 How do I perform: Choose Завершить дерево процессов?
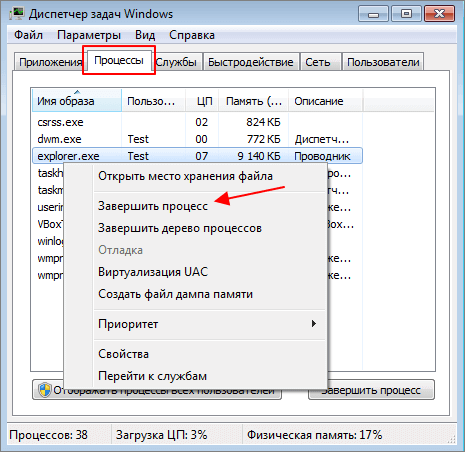point(209,228)
